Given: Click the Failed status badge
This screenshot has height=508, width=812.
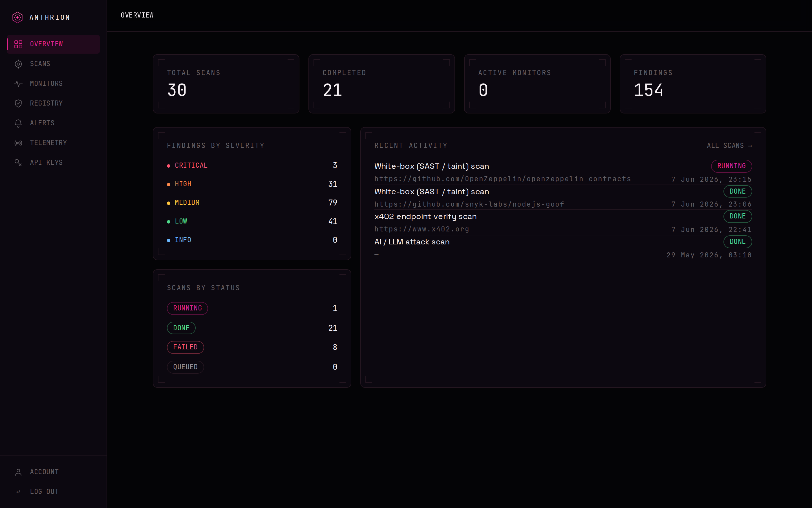Looking at the screenshot, I should pyautogui.click(x=185, y=347).
